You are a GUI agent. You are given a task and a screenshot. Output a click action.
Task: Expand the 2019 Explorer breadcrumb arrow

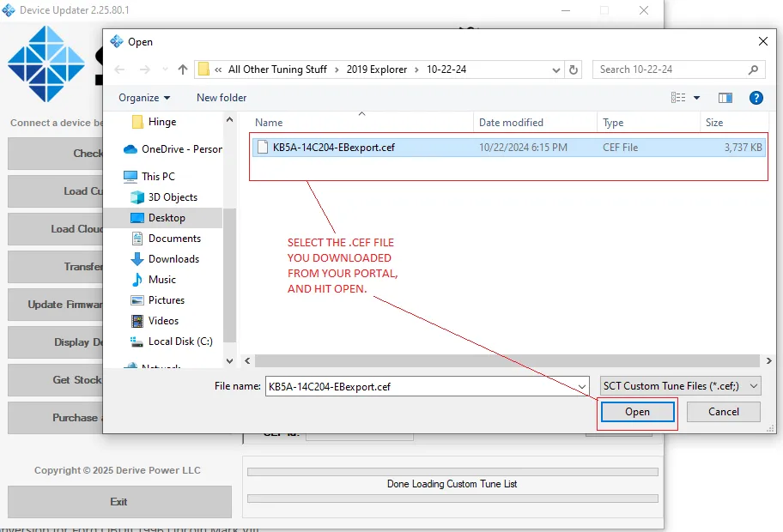coord(416,70)
